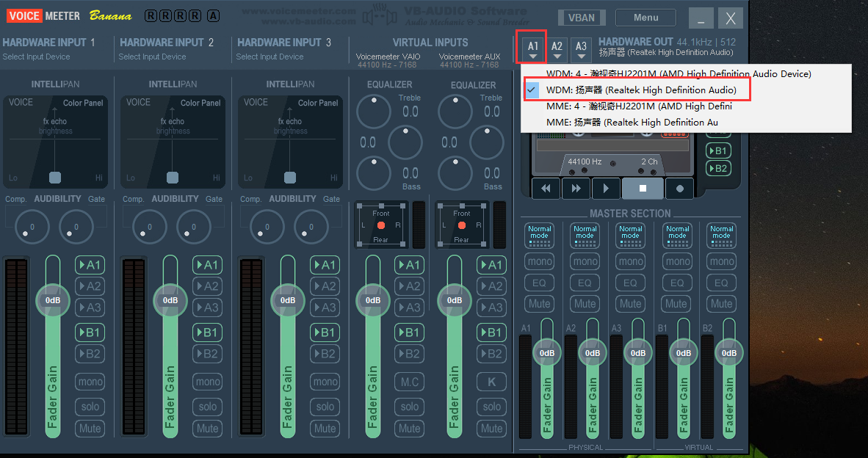This screenshot has width=868, height=458.
Task: Change Normal mode on A1 master bus
Action: (539, 236)
